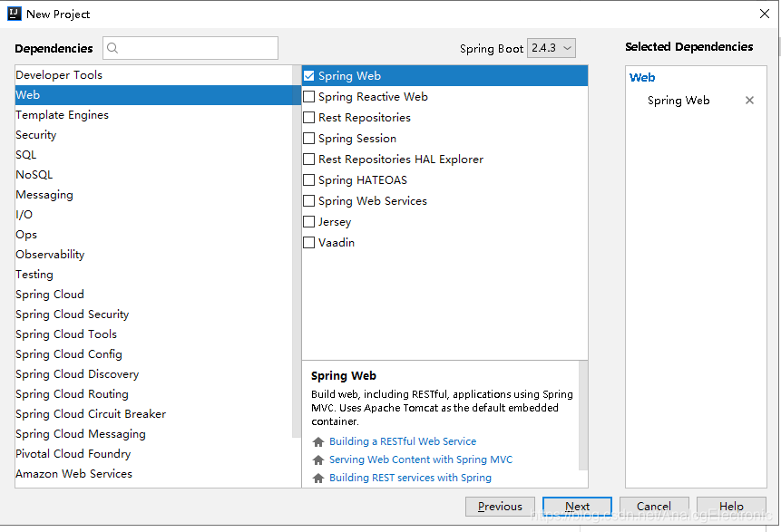The width and height of the screenshot is (781, 532).
Task: Uncheck the Spring Web checkbox
Action: (308, 75)
